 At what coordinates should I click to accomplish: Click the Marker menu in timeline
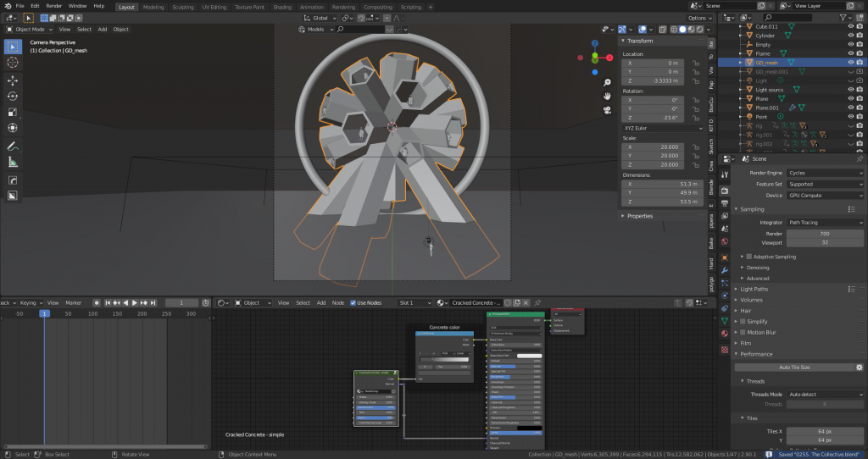(73, 303)
